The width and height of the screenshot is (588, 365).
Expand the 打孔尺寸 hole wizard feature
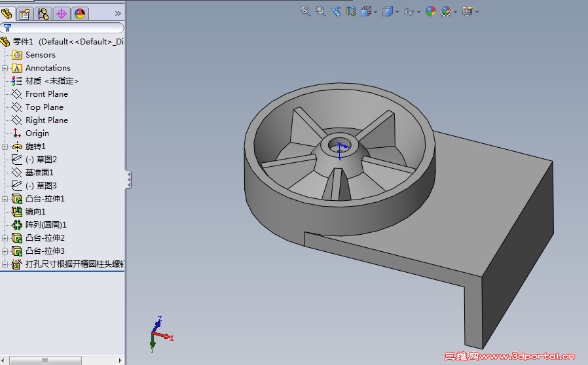(5, 264)
